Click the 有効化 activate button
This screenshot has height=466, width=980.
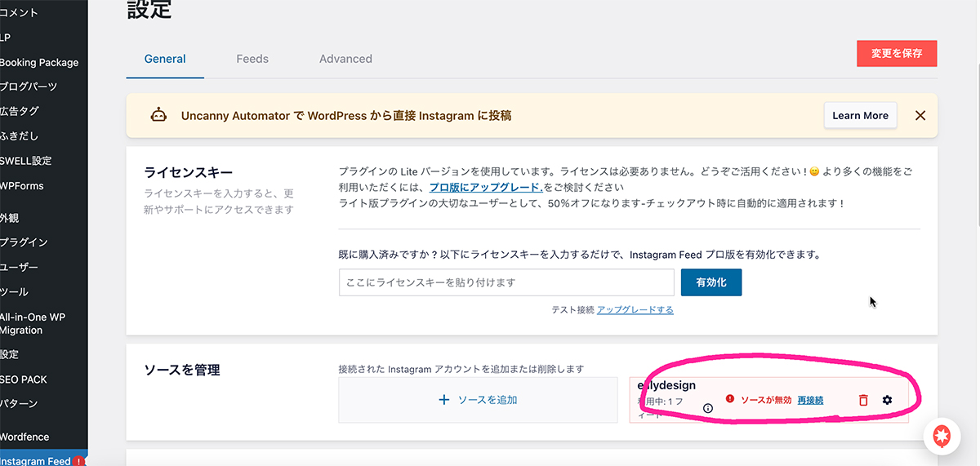(710, 282)
